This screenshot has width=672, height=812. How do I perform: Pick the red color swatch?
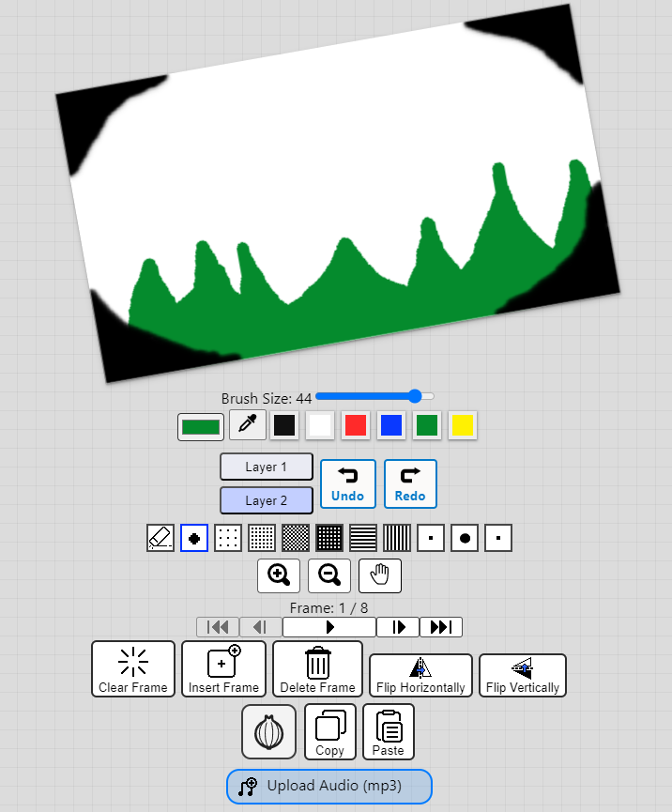[x=356, y=425]
